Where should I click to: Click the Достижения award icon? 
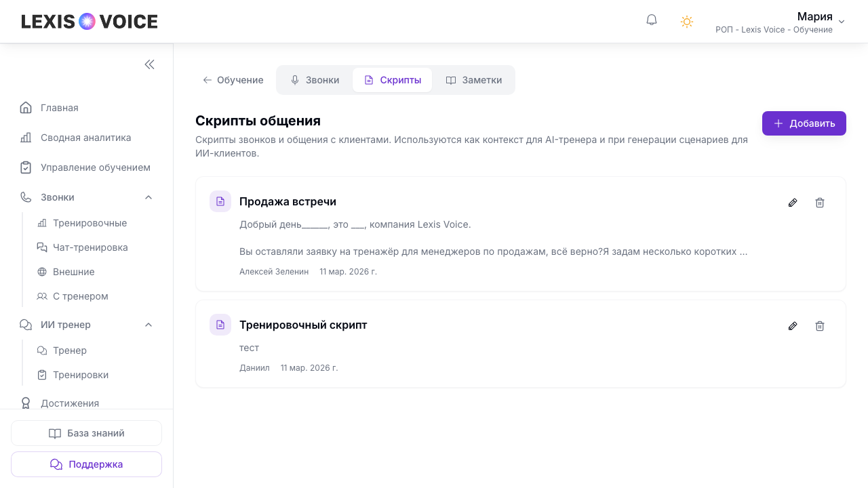coord(26,403)
